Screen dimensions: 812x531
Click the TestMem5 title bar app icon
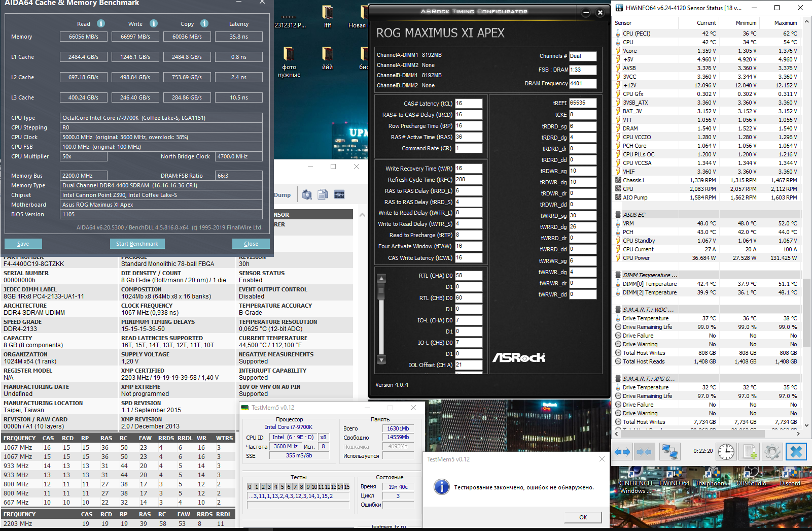pyautogui.click(x=245, y=408)
